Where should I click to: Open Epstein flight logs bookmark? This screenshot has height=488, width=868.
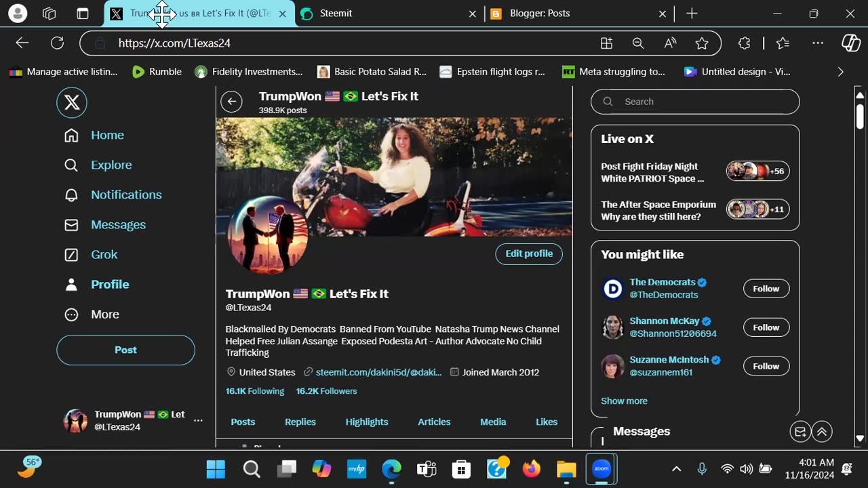[492, 71]
